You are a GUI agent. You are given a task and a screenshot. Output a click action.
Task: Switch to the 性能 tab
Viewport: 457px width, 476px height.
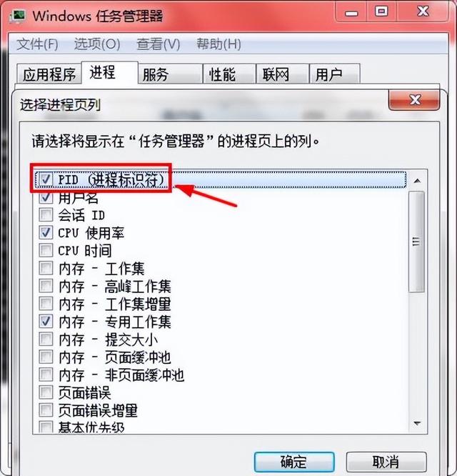229,74
